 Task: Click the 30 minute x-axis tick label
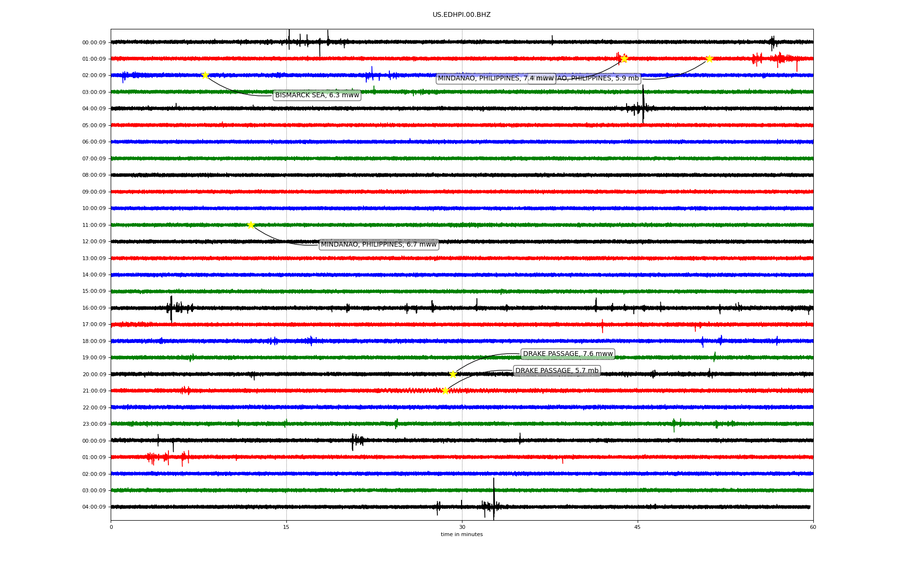462,527
